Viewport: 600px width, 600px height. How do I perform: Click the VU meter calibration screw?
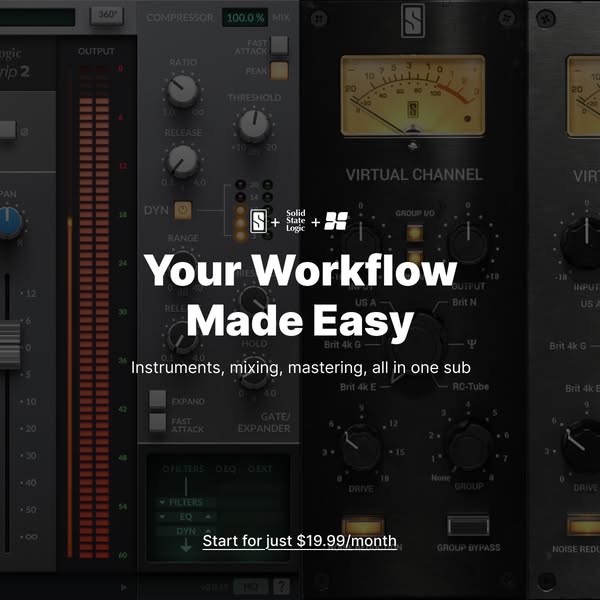pos(412,145)
